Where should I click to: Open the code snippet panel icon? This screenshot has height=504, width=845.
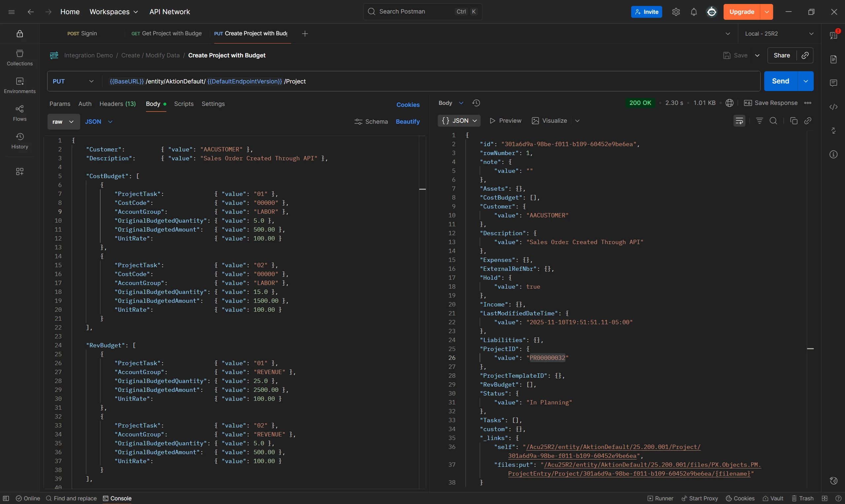(833, 107)
